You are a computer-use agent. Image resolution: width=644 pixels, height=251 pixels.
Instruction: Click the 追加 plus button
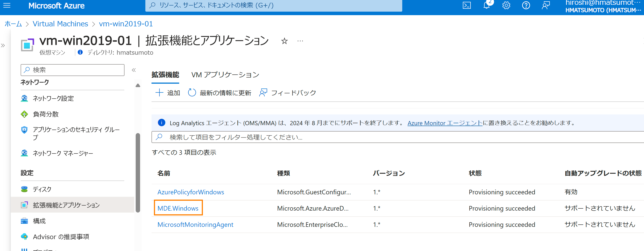point(168,93)
